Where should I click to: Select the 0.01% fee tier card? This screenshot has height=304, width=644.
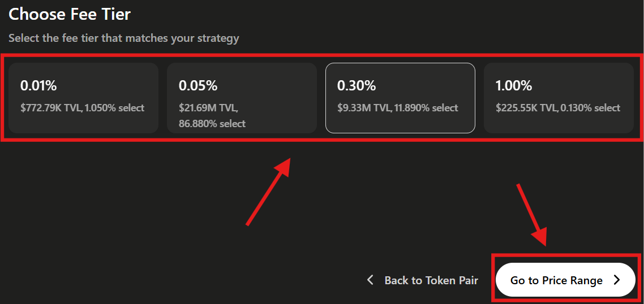point(83,98)
